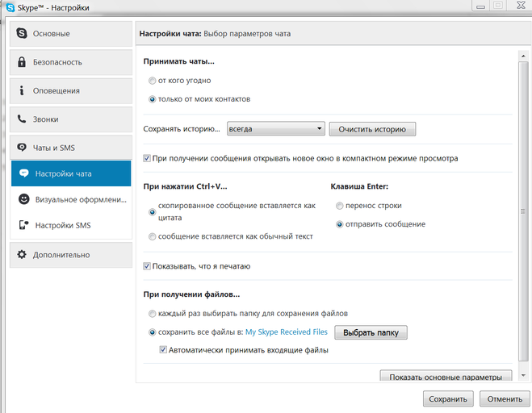Open the My Skype Received Files link
Image resolution: width=532 pixels, height=413 pixels.
tap(287, 332)
